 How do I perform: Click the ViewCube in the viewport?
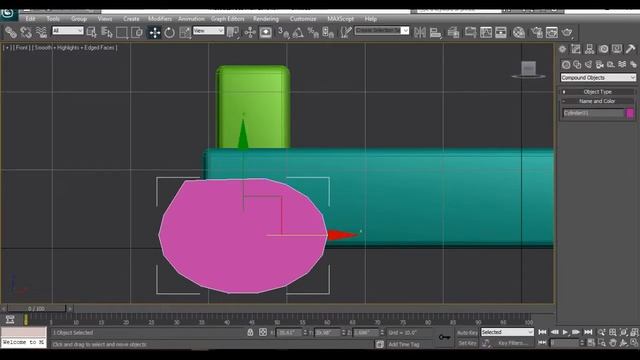[x=529, y=69]
